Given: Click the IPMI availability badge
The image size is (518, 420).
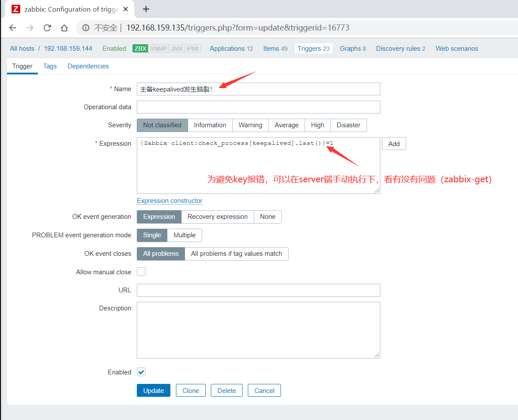Looking at the screenshot, I should click(x=192, y=49).
